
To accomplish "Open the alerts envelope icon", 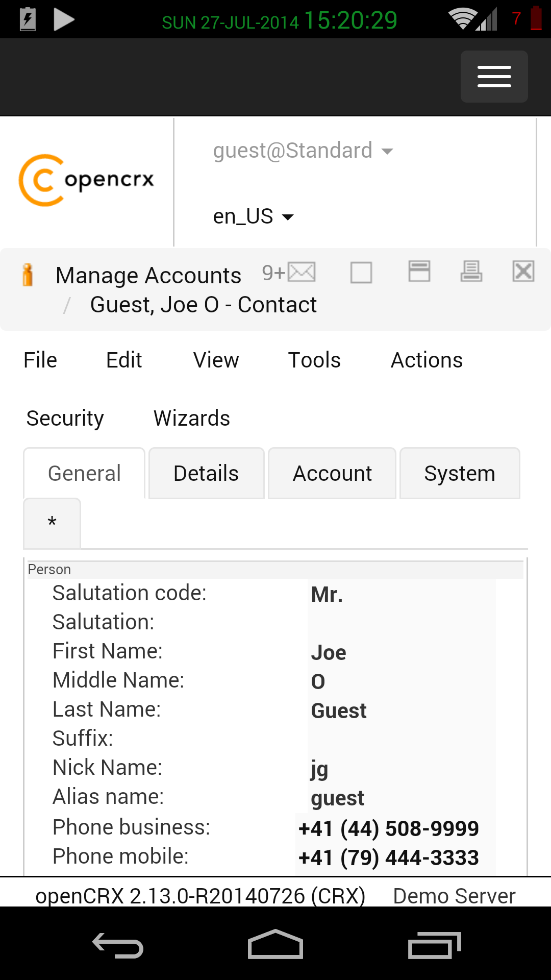I will point(301,272).
